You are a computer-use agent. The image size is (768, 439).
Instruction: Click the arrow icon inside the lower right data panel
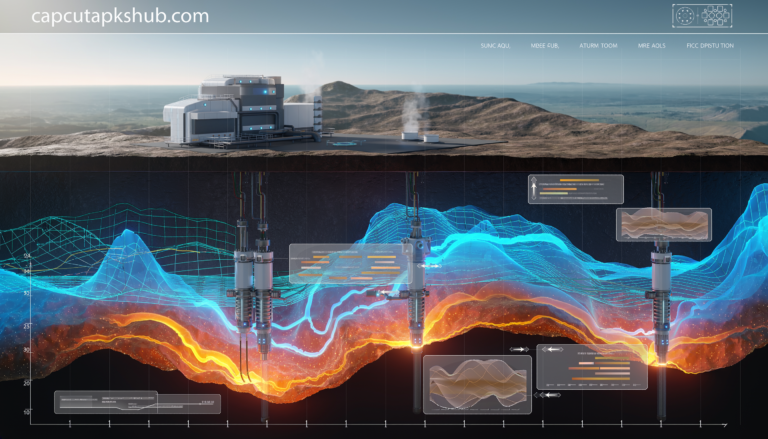tap(551, 349)
